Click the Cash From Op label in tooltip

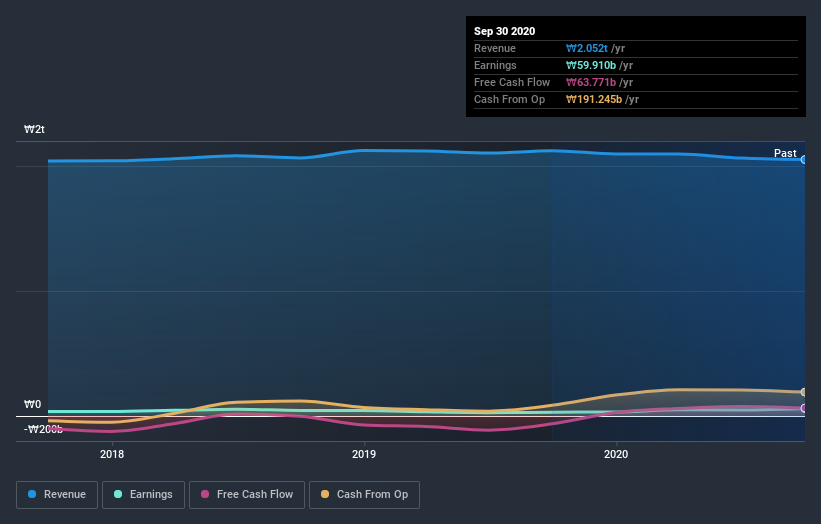509,99
